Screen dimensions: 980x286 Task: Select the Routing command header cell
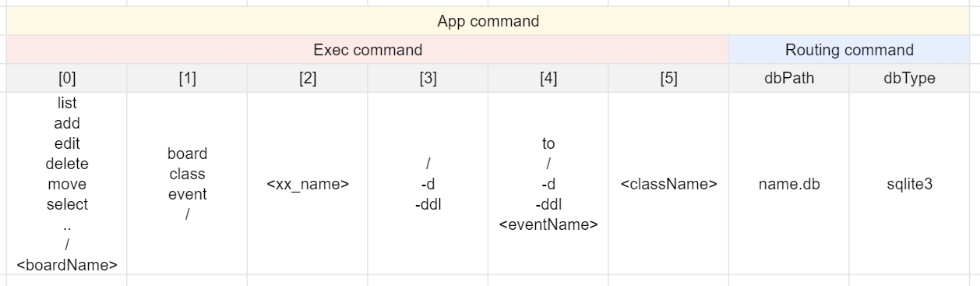[849, 50]
